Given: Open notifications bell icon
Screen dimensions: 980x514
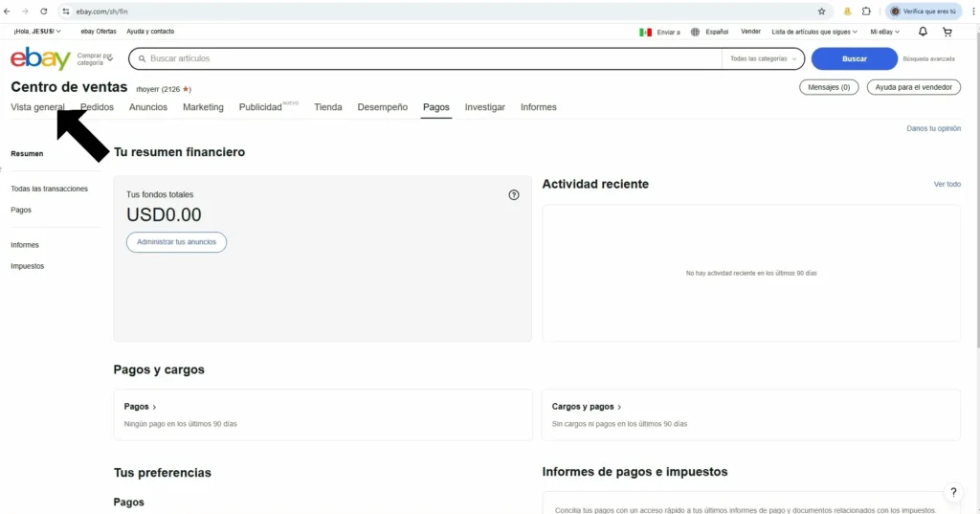Looking at the screenshot, I should [923, 32].
